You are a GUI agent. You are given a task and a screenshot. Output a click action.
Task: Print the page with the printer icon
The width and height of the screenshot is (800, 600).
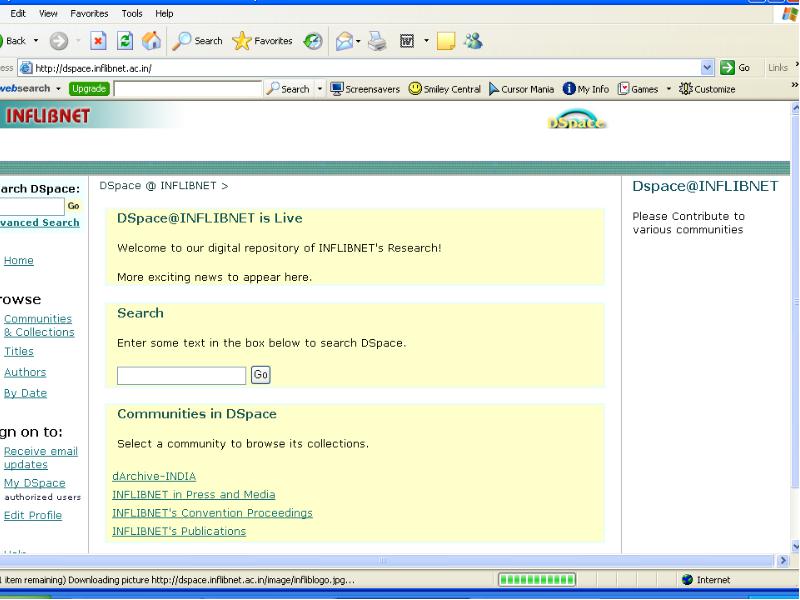[x=378, y=41]
